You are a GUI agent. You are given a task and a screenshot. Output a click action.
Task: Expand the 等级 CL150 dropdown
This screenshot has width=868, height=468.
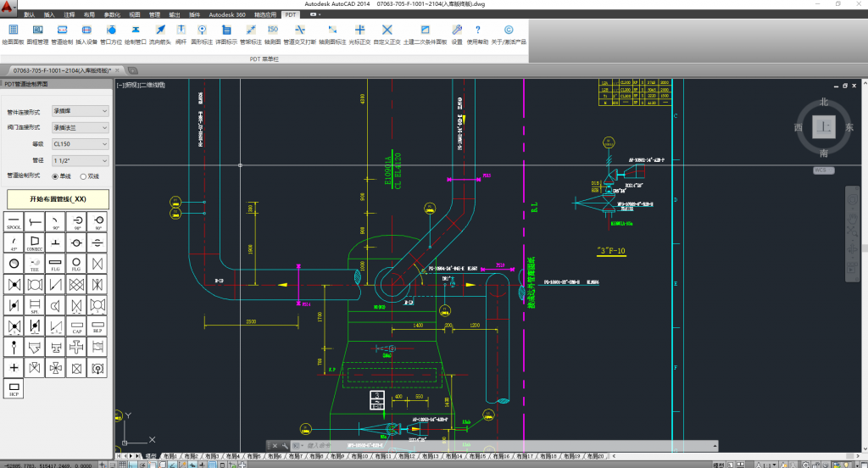[81, 144]
